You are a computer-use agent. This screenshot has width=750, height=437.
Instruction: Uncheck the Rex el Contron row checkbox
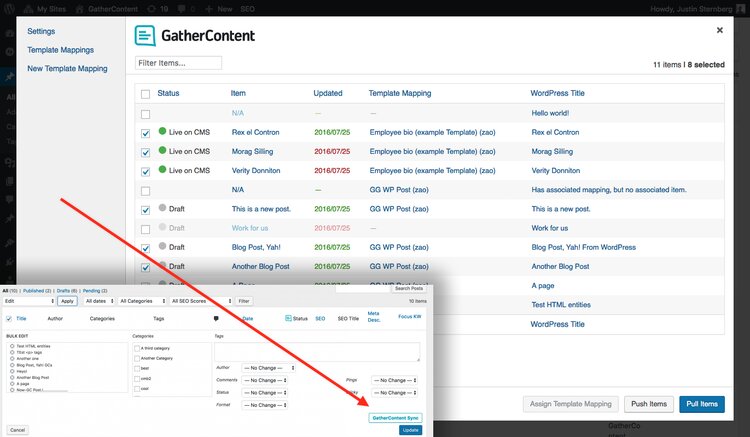(x=145, y=133)
